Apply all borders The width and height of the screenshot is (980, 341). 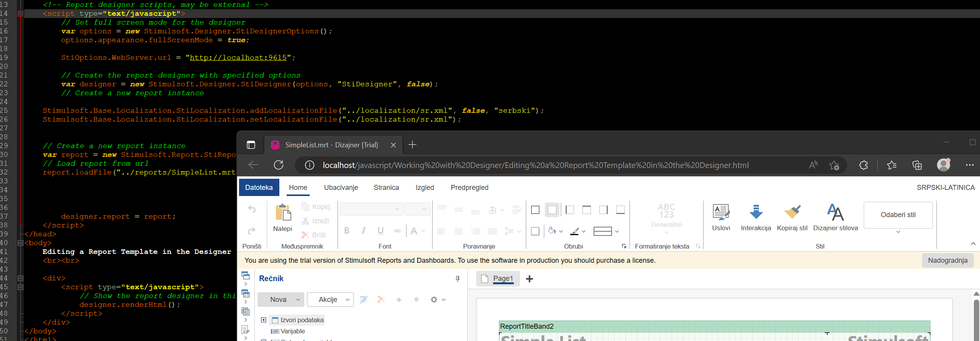coord(535,210)
